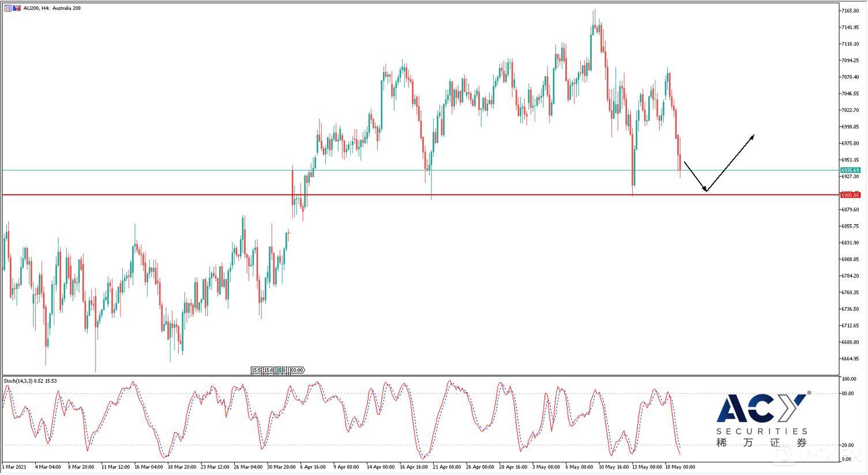Screen dimensions: 868x475
Task: Click the "14 Apr 00:00" time axis label
Action: click(x=381, y=467)
